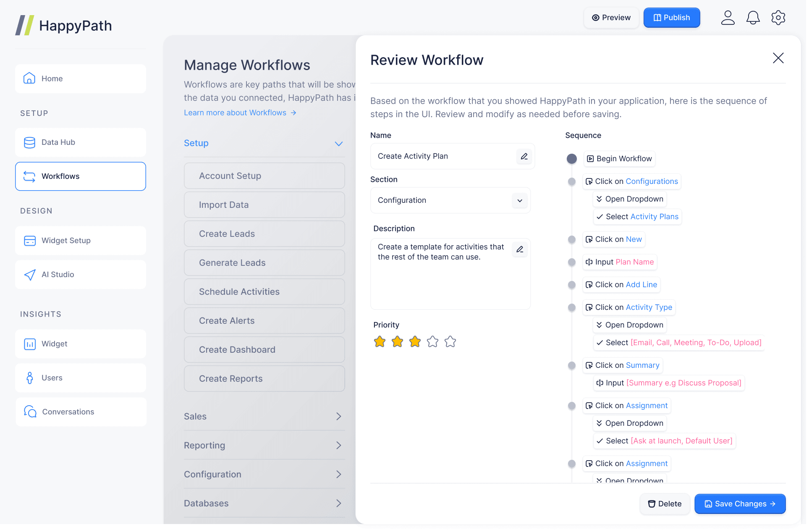Go to Home in the sidebar
The height and width of the screenshot is (532, 809).
point(81,79)
